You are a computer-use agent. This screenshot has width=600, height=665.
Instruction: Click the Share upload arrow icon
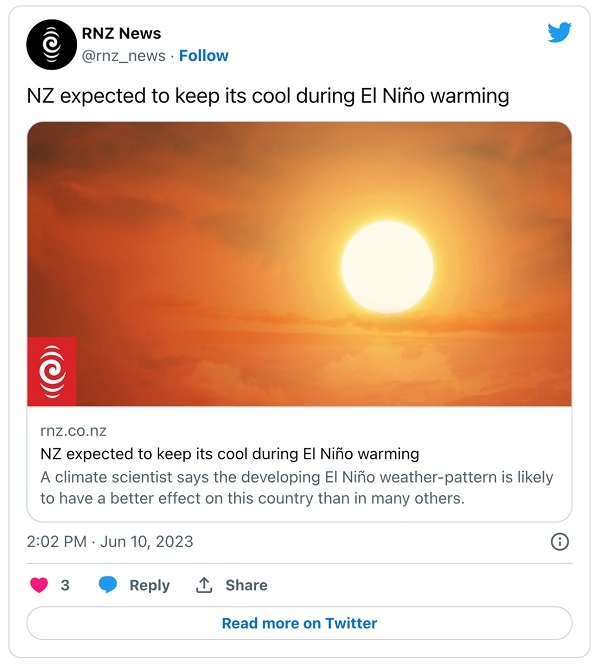tap(204, 585)
